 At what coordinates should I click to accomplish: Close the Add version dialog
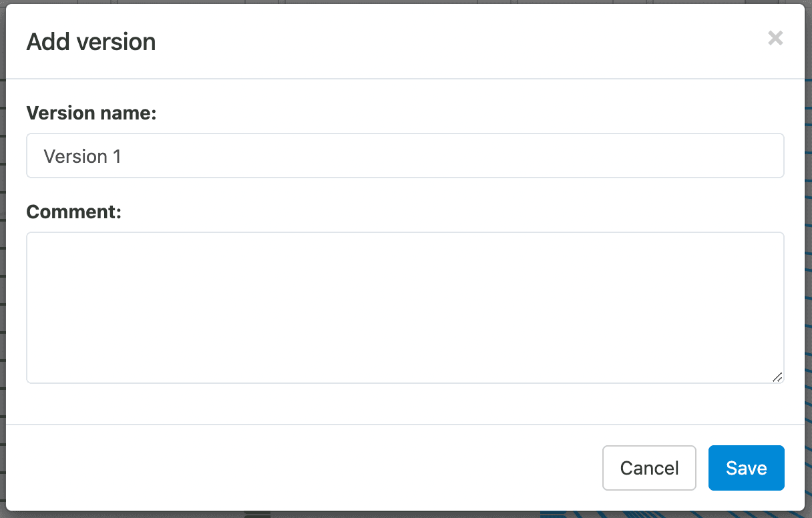tap(775, 38)
